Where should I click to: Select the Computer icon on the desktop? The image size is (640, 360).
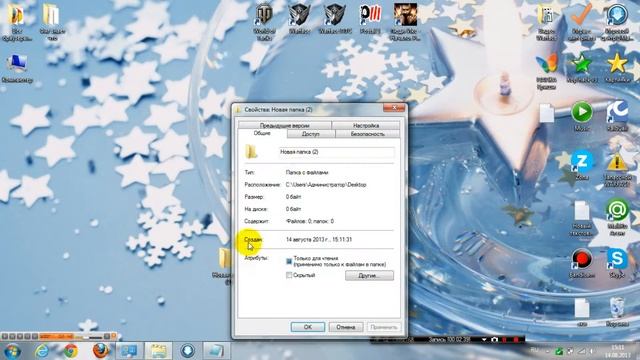tap(16, 69)
